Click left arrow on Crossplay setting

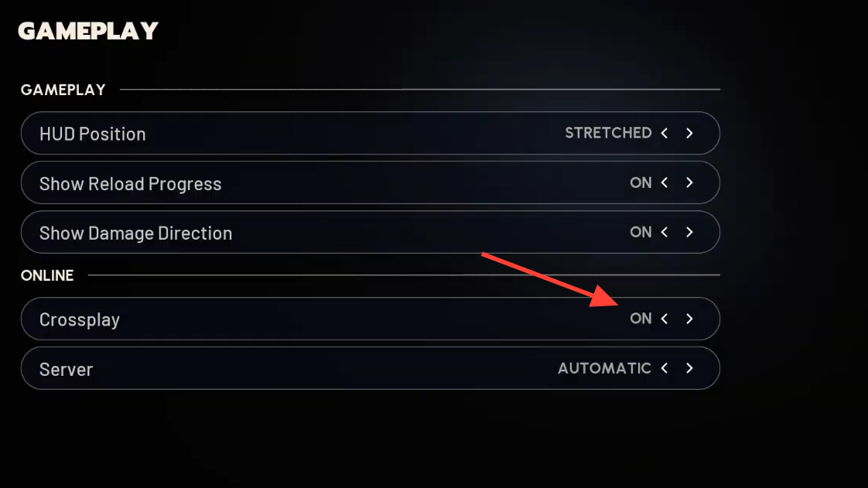point(665,319)
